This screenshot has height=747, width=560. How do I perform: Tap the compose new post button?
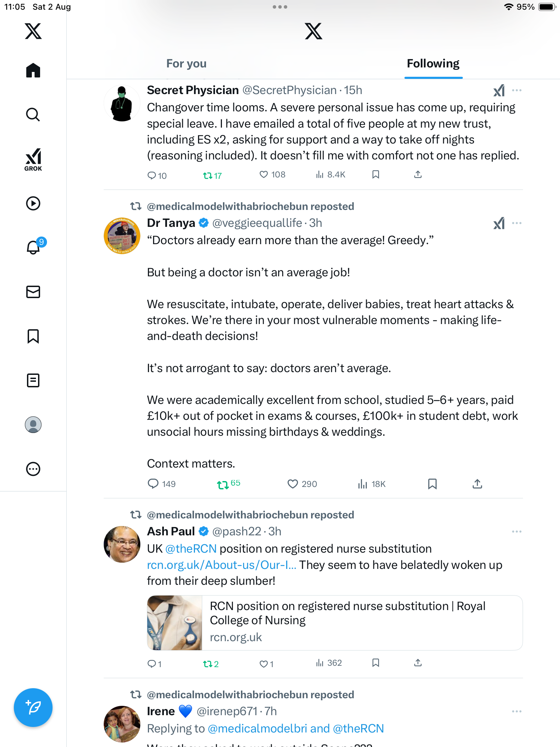33,708
